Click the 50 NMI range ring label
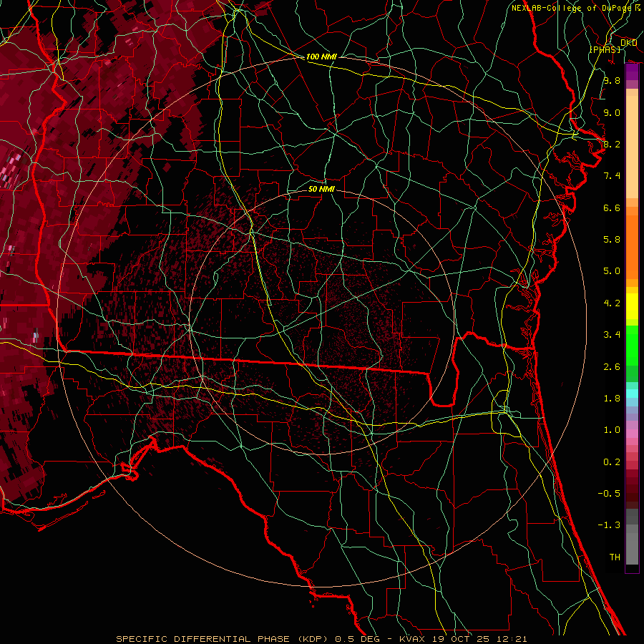Viewport: 644px width, 644px height. coord(321,189)
